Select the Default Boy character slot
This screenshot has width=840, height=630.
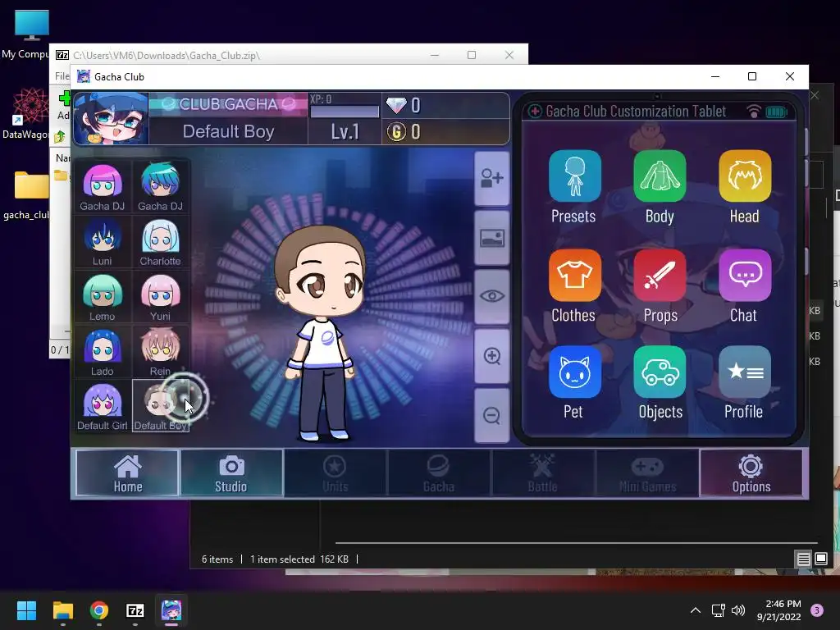160,406
